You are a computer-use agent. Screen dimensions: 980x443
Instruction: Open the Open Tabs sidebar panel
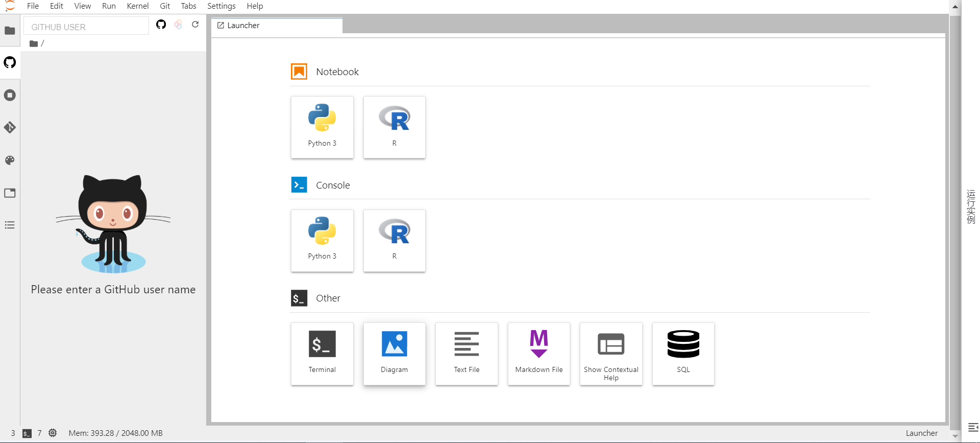tap(10, 193)
